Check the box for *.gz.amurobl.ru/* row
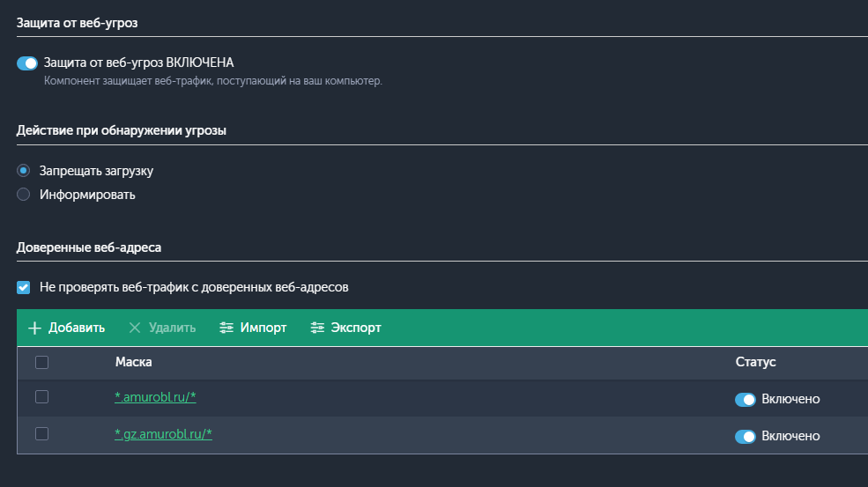 (x=41, y=434)
